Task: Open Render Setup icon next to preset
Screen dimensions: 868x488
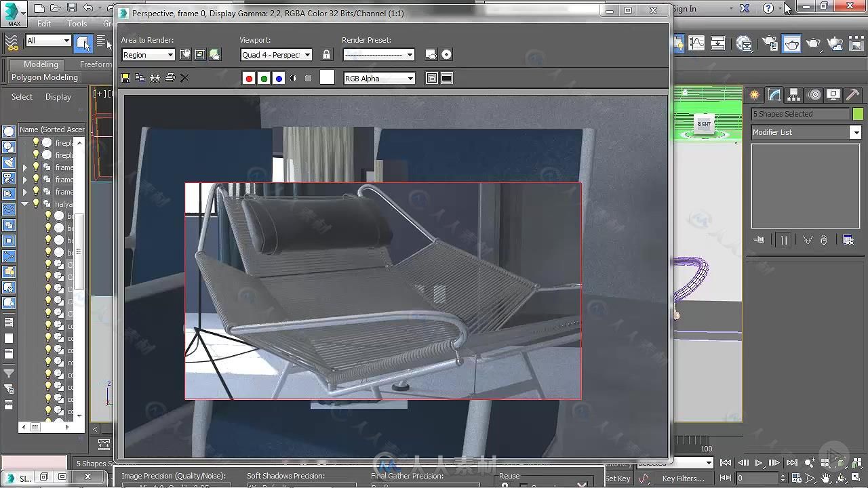Action: (431, 54)
